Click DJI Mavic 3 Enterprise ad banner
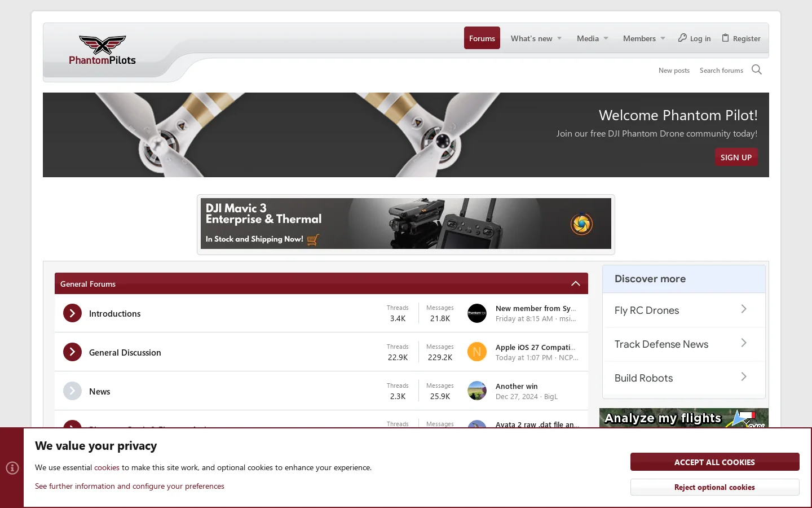The width and height of the screenshot is (812, 508). tap(406, 224)
